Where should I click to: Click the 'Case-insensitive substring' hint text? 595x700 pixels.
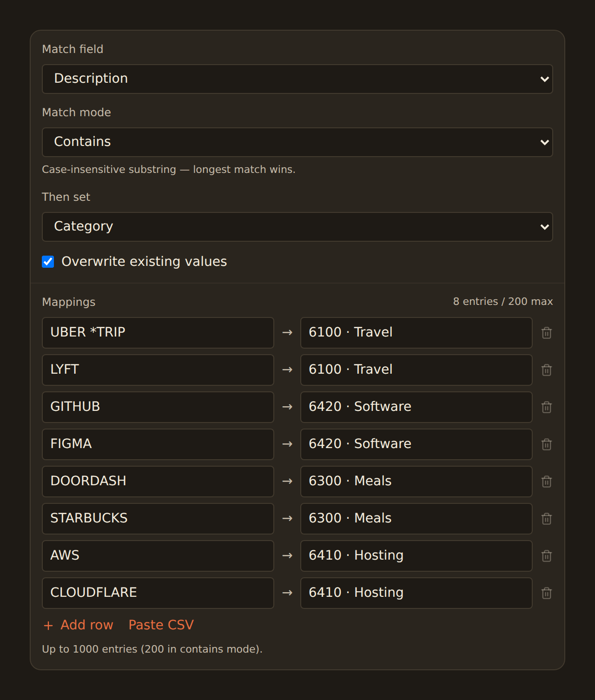coord(169,169)
